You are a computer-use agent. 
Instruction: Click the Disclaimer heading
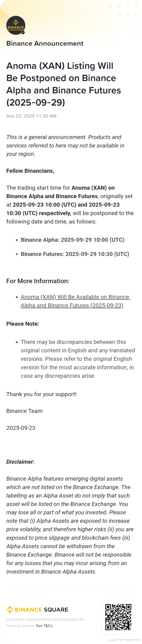(x=20, y=462)
